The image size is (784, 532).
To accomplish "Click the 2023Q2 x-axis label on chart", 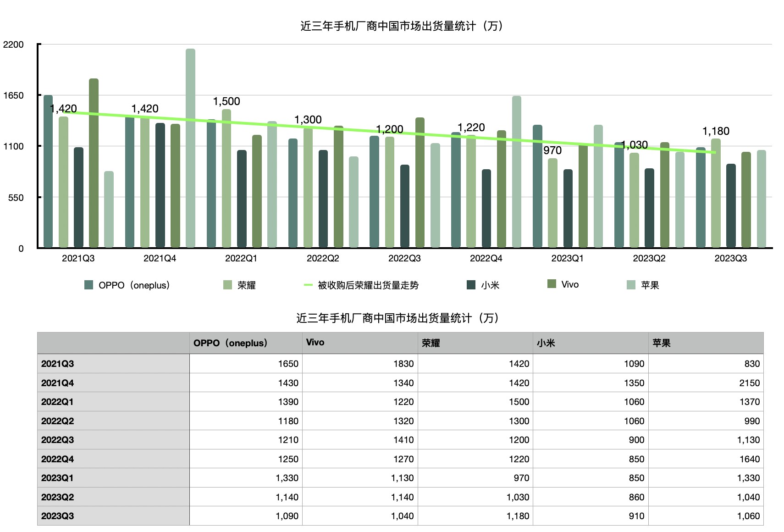I will [649, 258].
